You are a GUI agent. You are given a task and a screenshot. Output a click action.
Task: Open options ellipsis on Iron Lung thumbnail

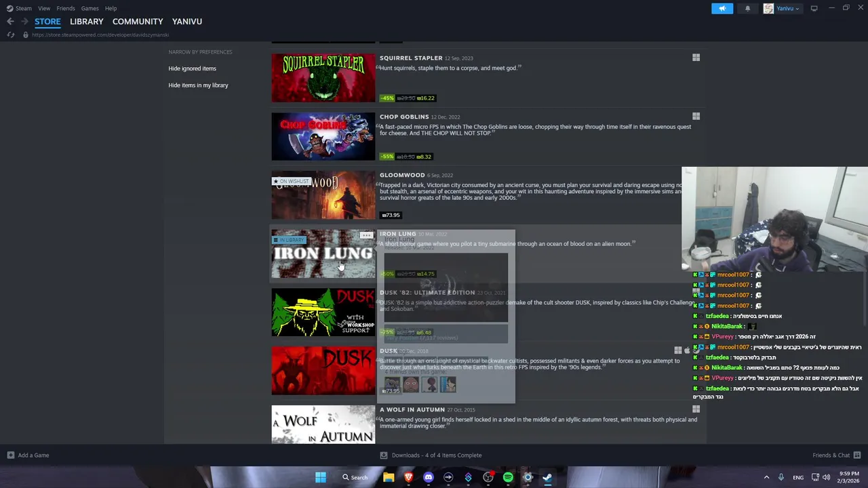click(366, 236)
